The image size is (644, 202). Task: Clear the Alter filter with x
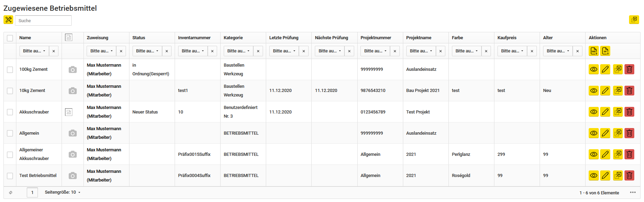point(578,51)
